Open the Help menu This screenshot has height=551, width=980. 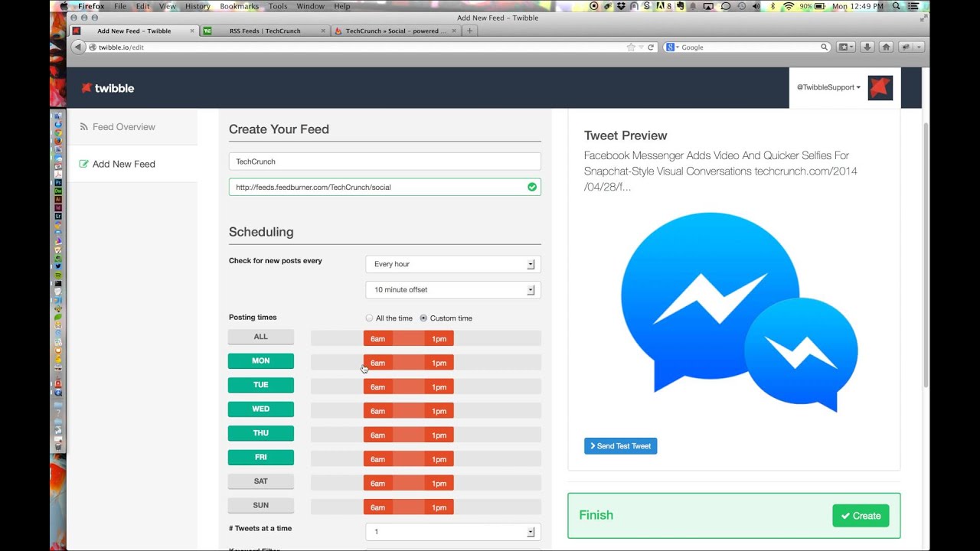pyautogui.click(x=342, y=6)
